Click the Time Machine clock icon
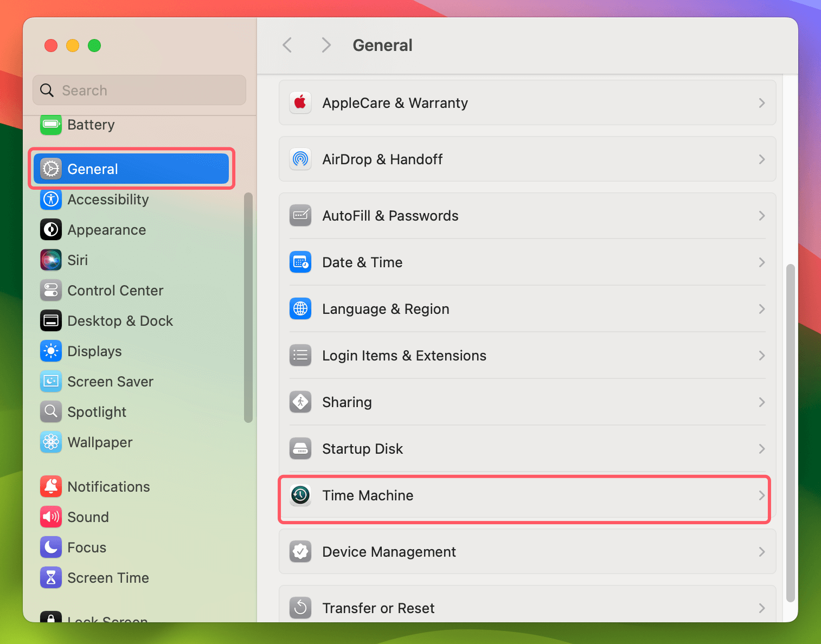Screen dimensions: 821x644 (300, 495)
